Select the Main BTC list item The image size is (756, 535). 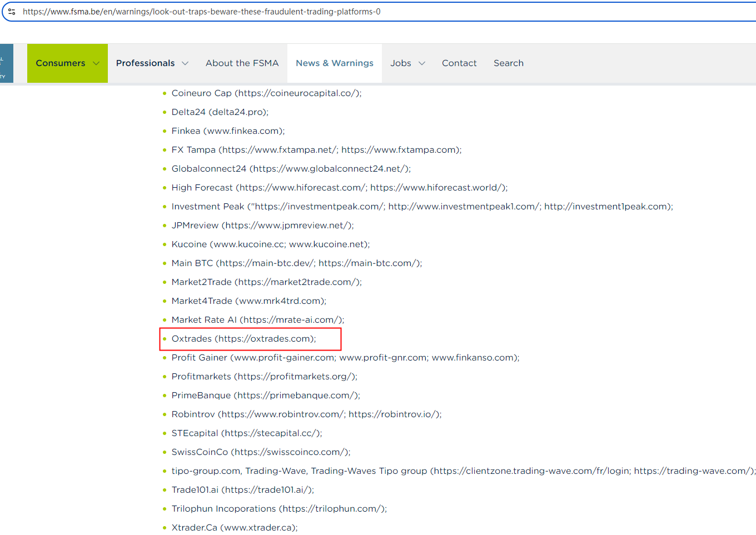click(296, 263)
